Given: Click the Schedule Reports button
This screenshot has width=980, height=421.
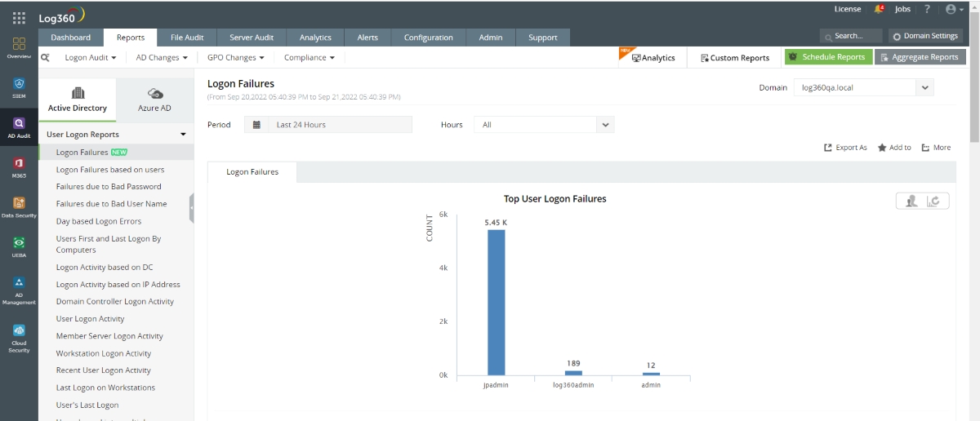Looking at the screenshot, I should coord(827,57).
